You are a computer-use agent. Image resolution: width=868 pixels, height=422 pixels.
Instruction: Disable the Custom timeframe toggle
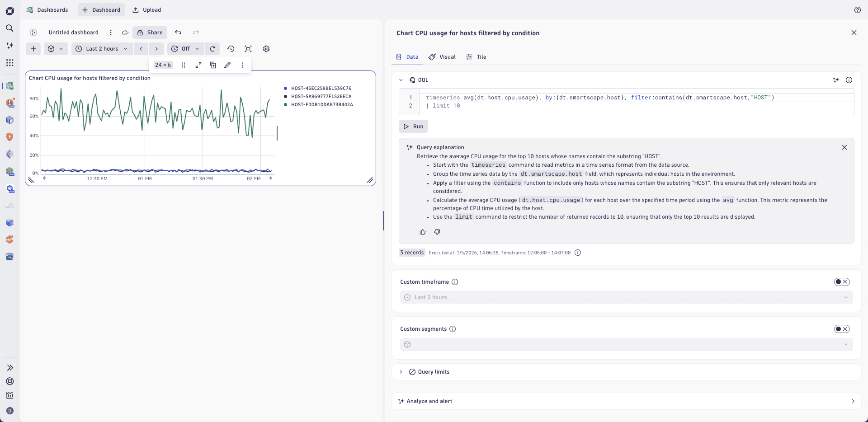[842, 281]
